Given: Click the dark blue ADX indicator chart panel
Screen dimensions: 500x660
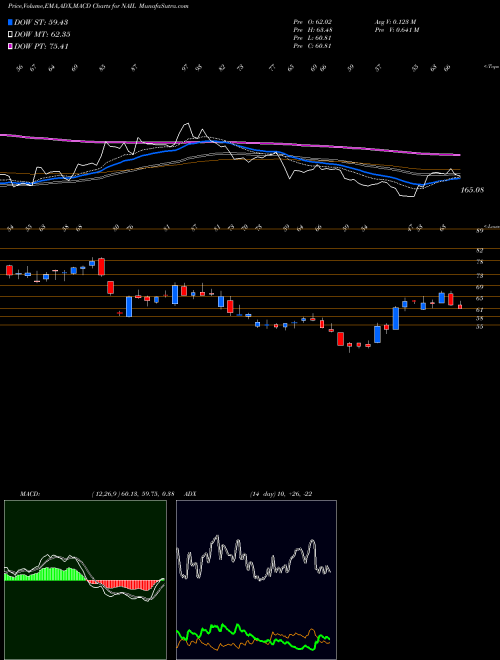Looking at the screenshot, I should pyautogui.click(x=256, y=580).
